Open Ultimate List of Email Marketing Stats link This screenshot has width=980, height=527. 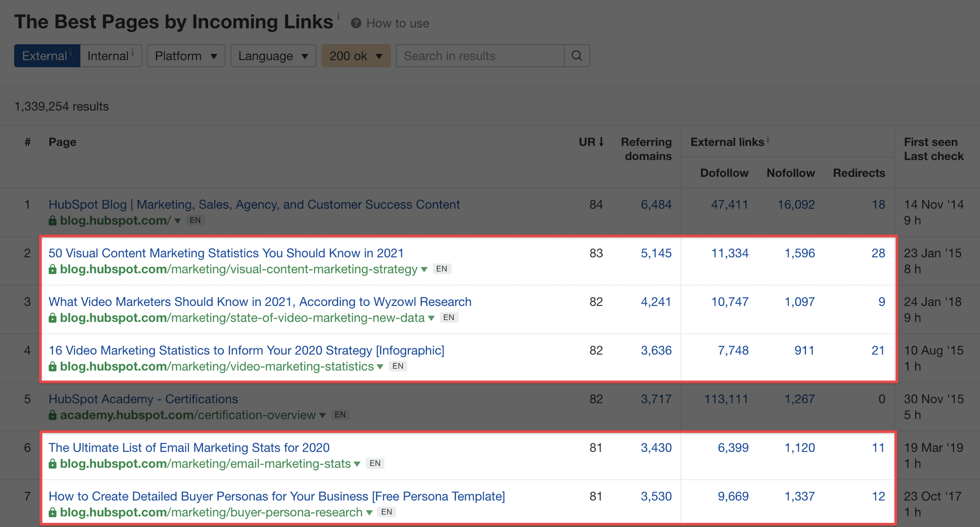[189, 448]
